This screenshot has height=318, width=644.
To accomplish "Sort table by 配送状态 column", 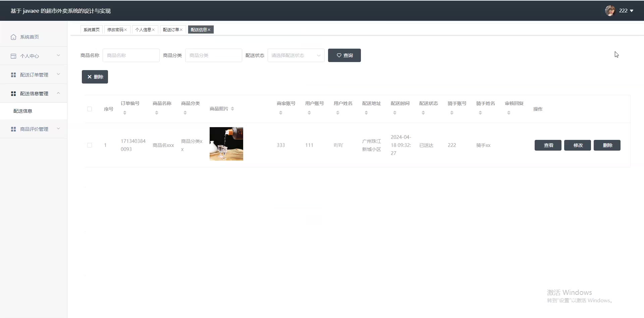I will point(423,113).
